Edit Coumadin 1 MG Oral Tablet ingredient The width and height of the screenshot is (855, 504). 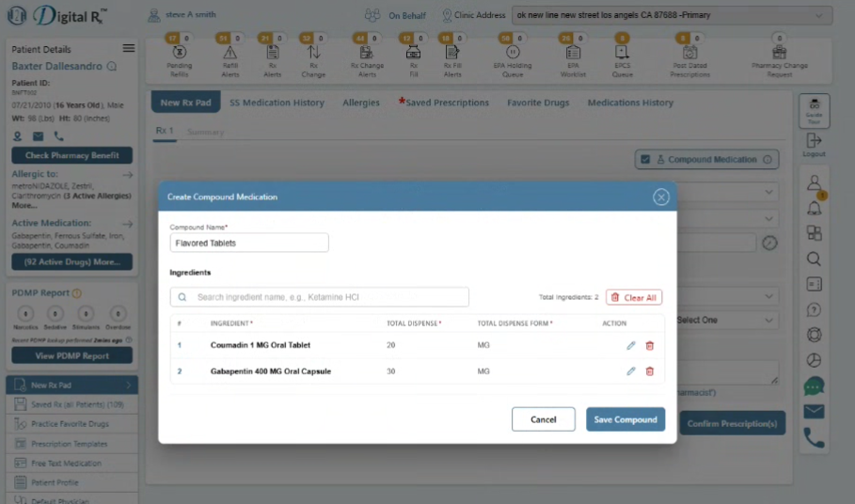click(x=631, y=345)
